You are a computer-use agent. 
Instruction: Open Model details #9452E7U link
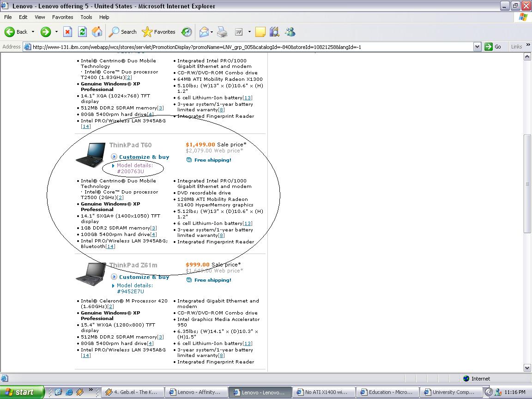[135, 288]
